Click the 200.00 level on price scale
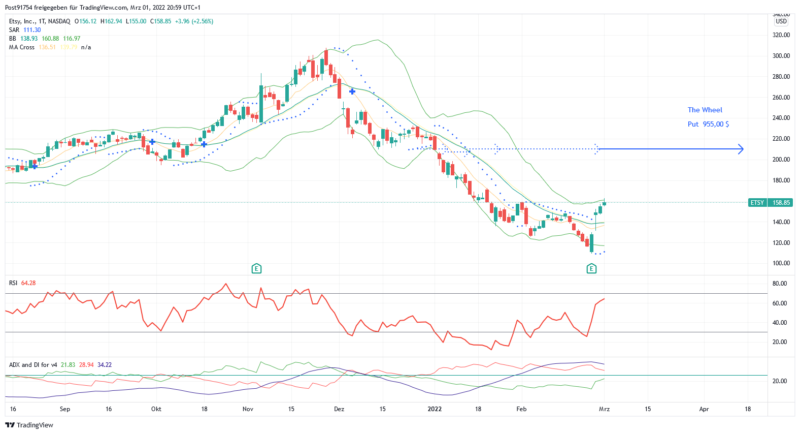This screenshot has height=434, width=800. pyautogui.click(x=781, y=160)
